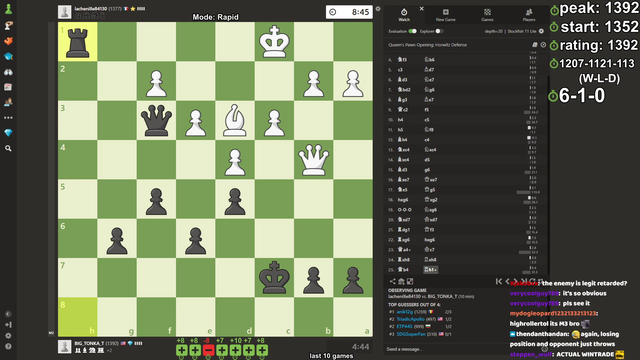Open the Play menu icon in sidebar
The height and width of the screenshot is (360, 640).
8,26
